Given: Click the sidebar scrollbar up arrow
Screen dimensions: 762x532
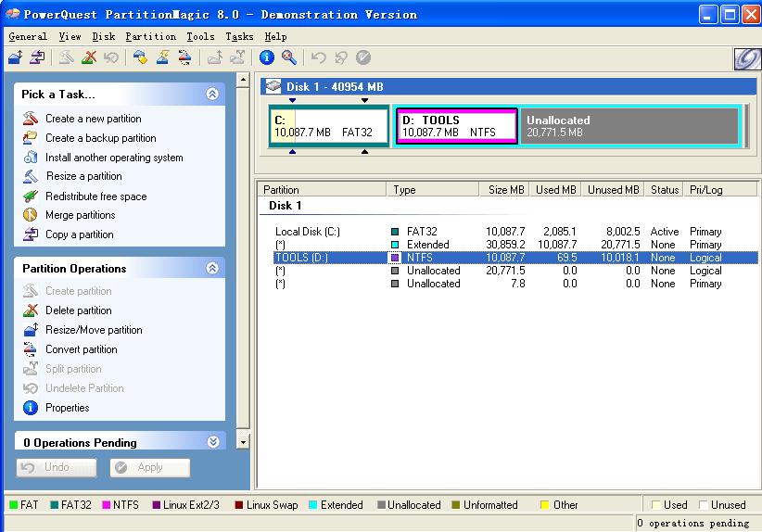Looking at the screenshot, I should tap(243, 80).
